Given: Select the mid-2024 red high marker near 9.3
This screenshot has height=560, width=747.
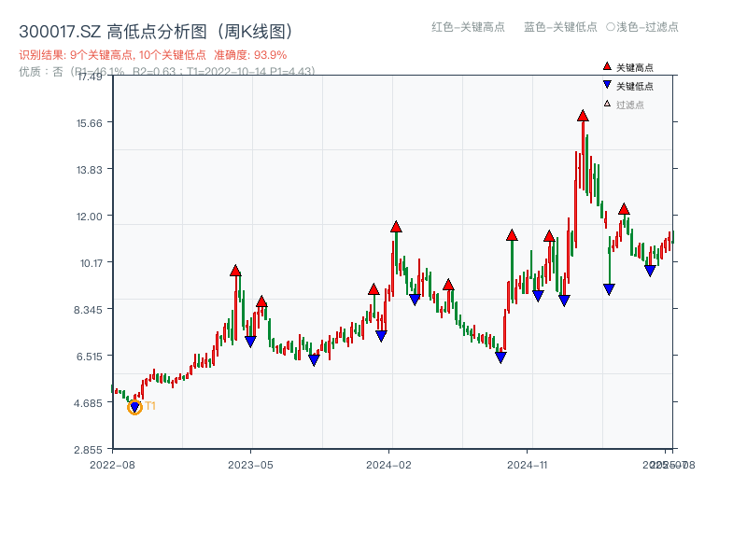Looking at the screenshot, I should click(x=448, y=285).
